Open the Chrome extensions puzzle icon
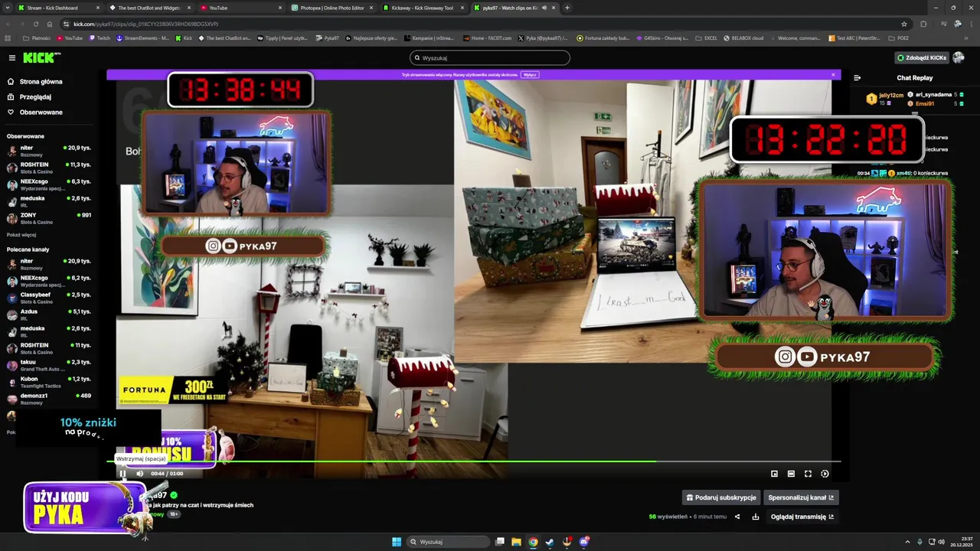Image resolution: width=980 pixels, height=551 pixels. click(923, 24)
